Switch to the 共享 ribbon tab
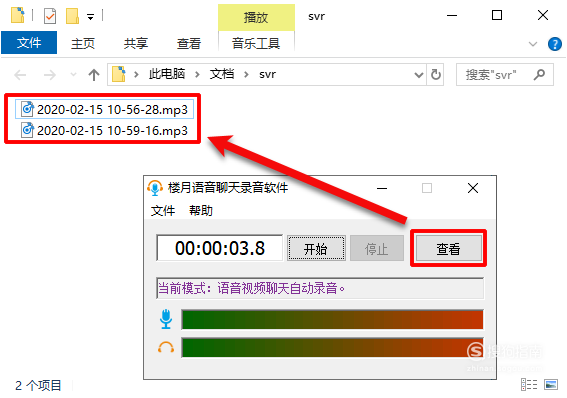Viewport: 567px width, 398px height. click(x=136, y=43)
